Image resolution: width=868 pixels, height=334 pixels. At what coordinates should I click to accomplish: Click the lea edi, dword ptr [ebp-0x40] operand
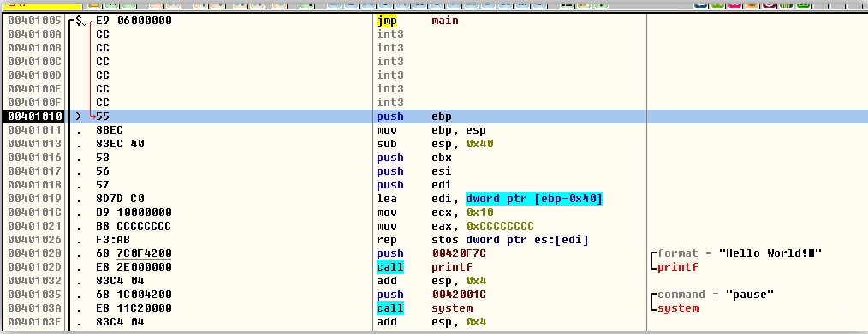coord(533,199)
